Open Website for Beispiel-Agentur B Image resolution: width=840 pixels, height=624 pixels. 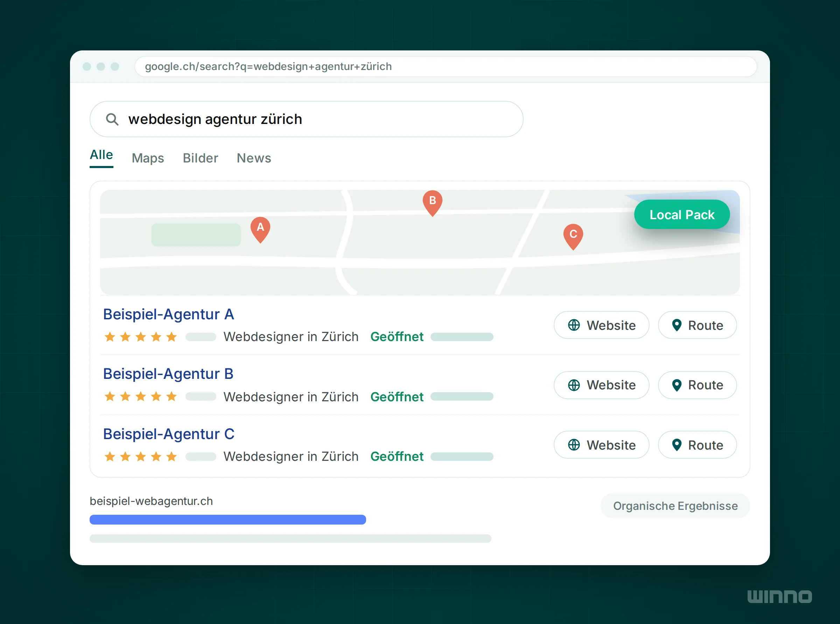(x=601, y=385)
